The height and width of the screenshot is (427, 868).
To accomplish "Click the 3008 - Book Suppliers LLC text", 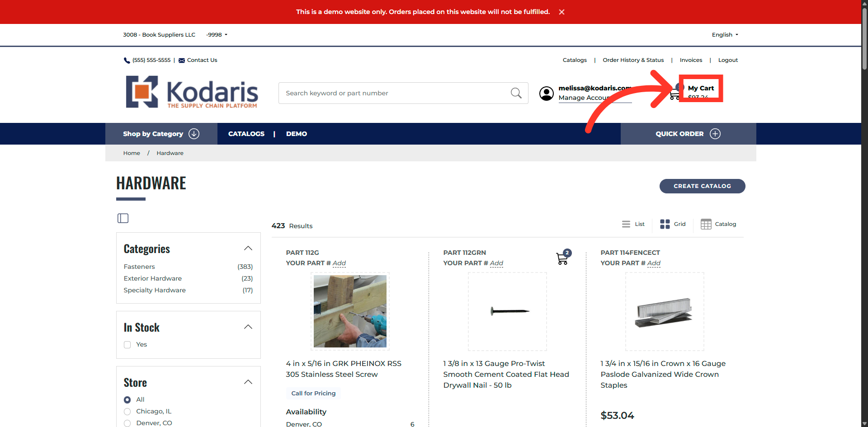I will (159, 35).
